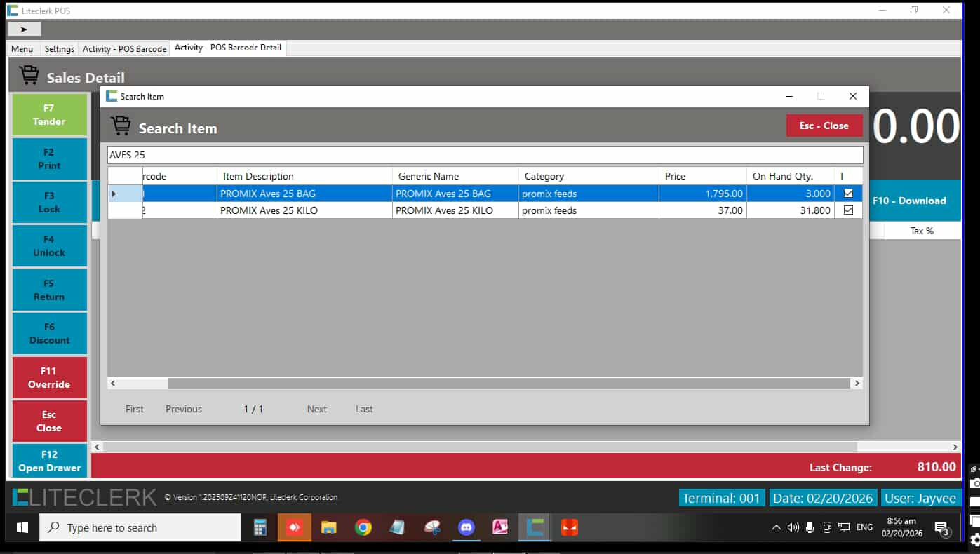Click the search box containing AVES 25
Screen dimensions: 980x554
[484, 155]
